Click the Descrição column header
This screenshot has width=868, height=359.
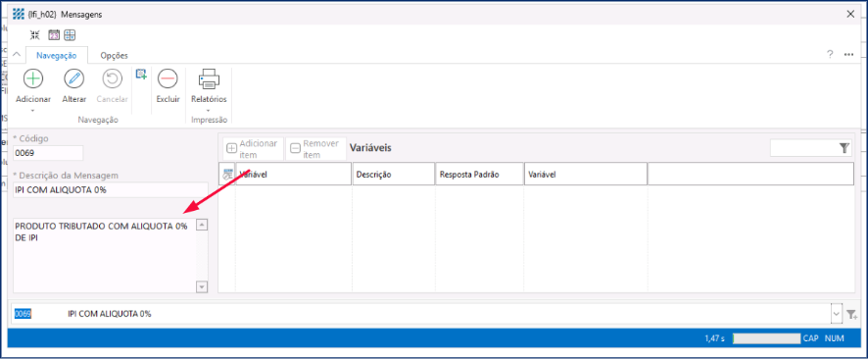tap(394, 174)
